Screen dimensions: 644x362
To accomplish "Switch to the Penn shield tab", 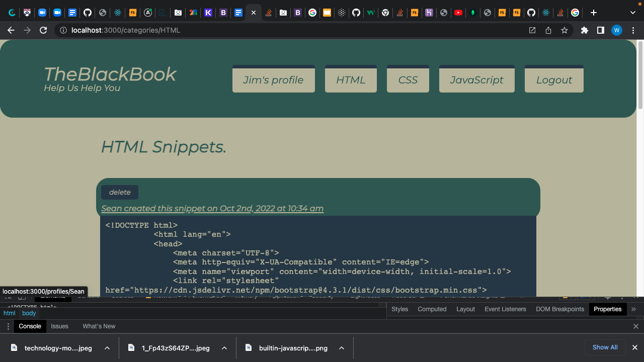I will click(x=27, y=13).
